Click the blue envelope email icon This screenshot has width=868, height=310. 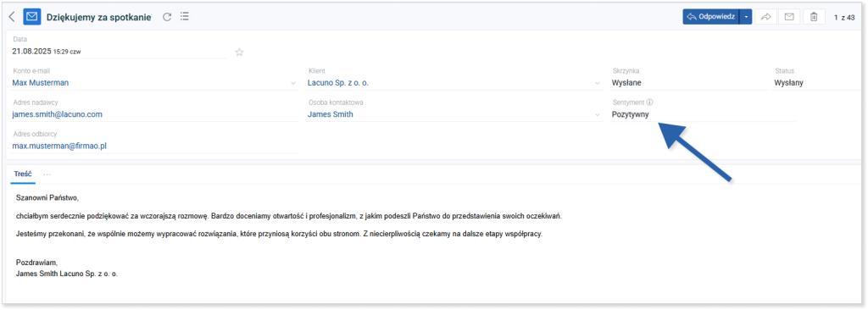point(31,17)
